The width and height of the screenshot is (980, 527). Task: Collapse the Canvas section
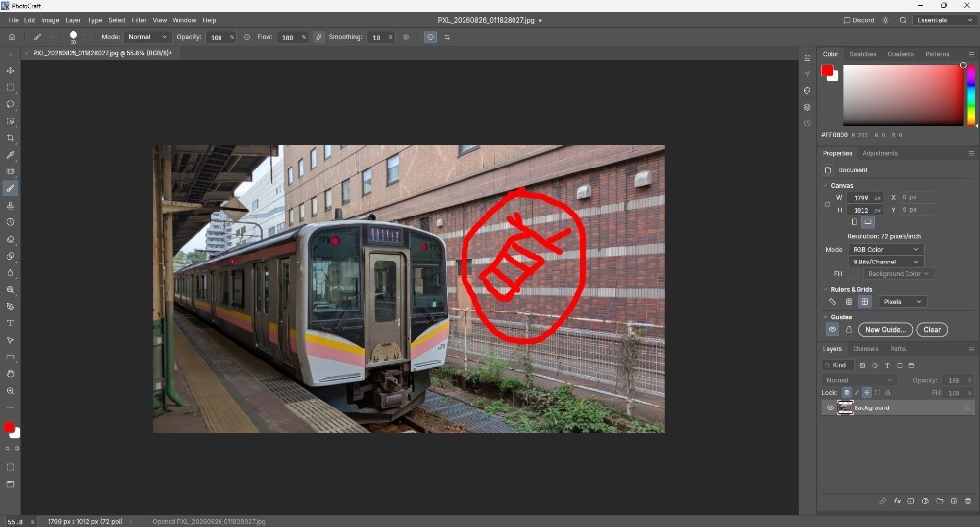[825, 185]
